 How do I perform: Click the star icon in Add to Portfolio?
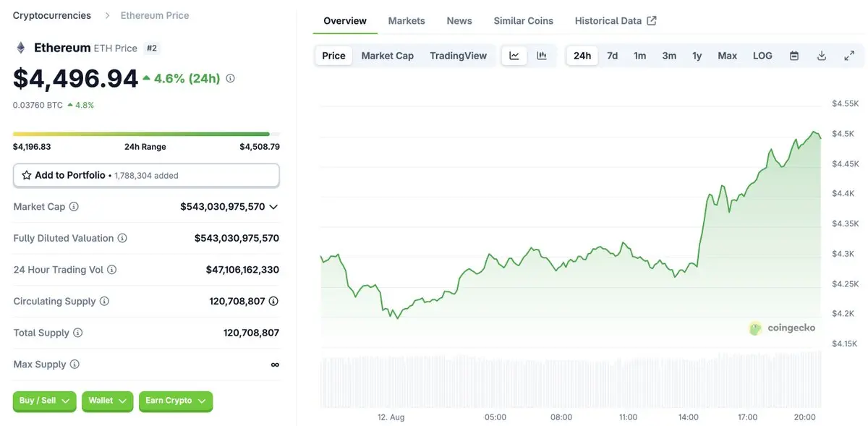(x=27, y=175)
